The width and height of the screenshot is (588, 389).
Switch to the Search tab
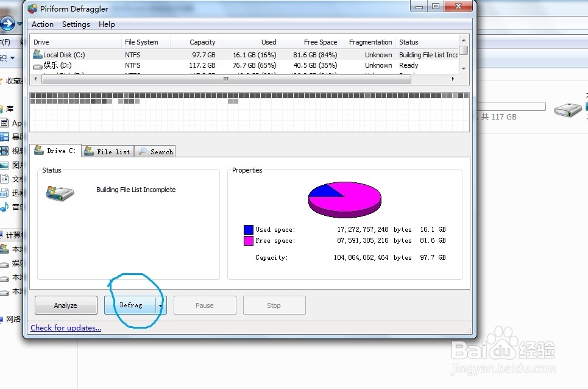click(155, 152)
